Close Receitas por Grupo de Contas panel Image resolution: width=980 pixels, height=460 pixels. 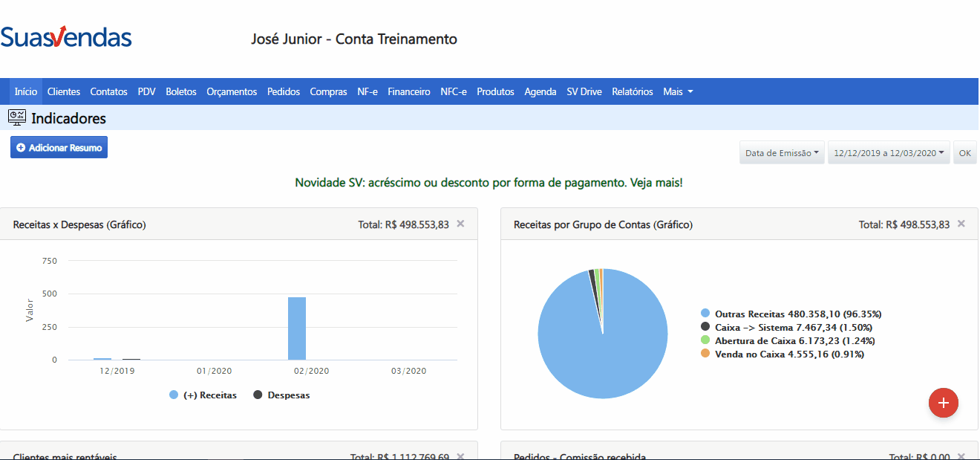coord(961,224)
